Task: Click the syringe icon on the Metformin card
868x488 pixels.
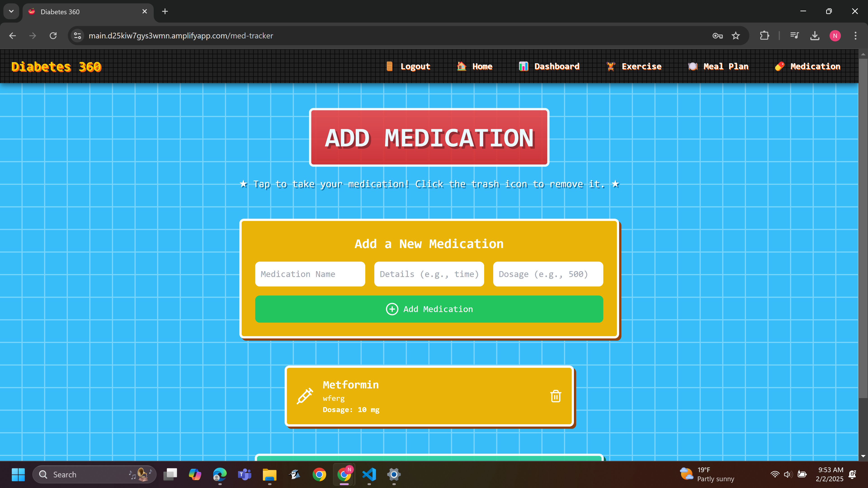Action: 305,396
